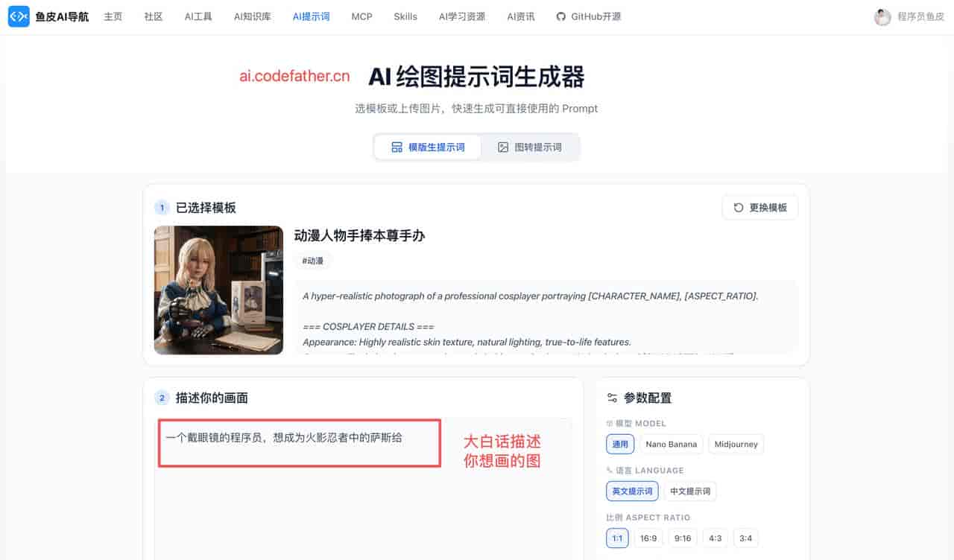Click the template prompt text preview
This screenshot has width=954, height=560.
[546, 316]
